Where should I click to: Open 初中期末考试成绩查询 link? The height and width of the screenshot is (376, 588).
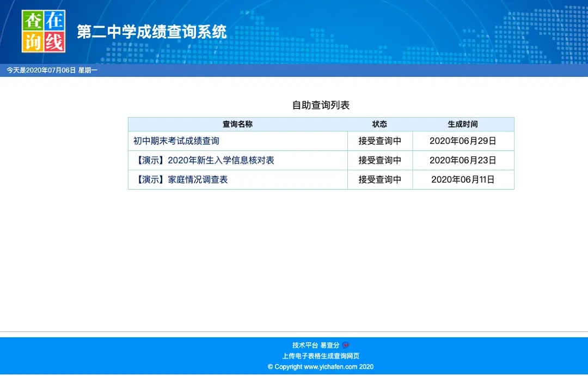176,141
